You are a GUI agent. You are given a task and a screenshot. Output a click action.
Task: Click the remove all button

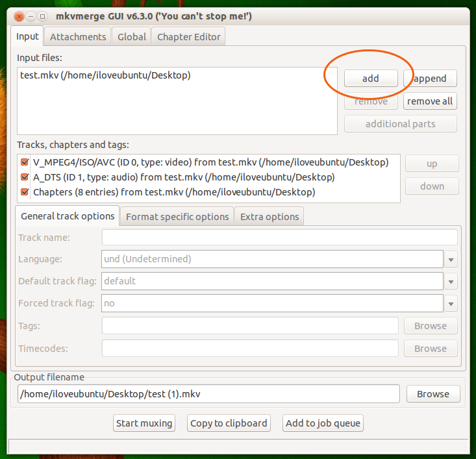coord(430,101)
